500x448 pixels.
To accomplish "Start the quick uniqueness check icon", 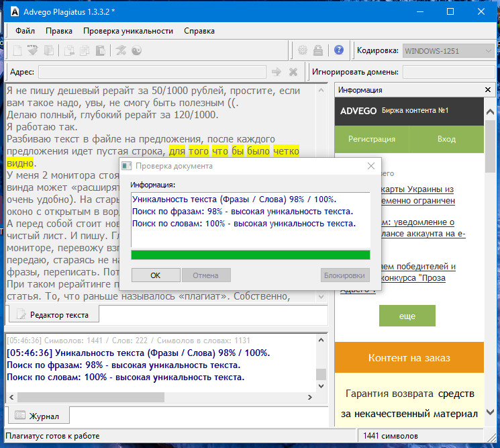I will pos(121,50).
